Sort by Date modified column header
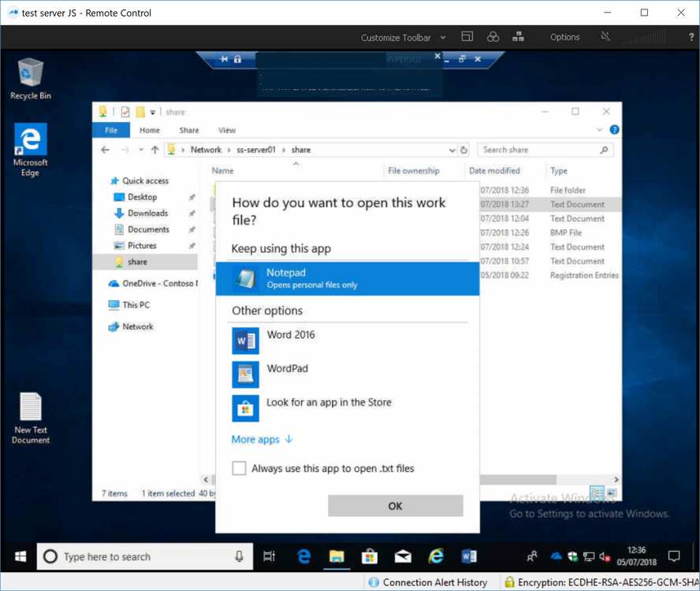Image resolution: width=700 pixels, height=591 pixels. click(x=494, y=170)
